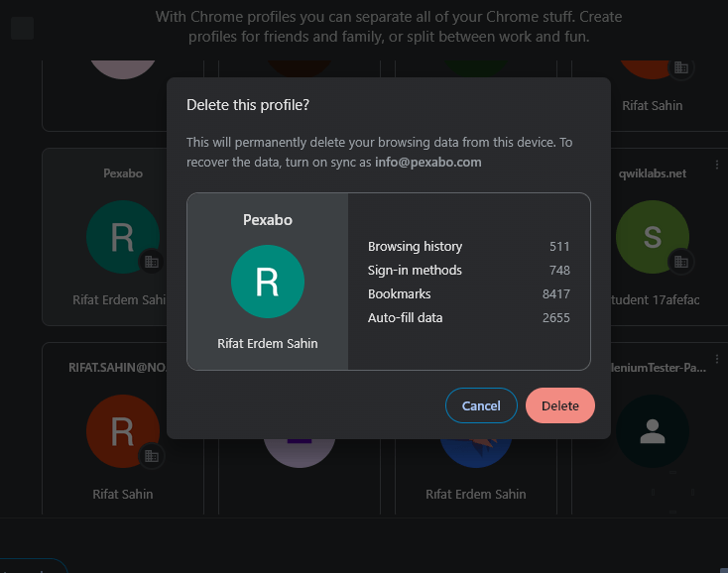Screen dimensions: 728x573
Task: Click Rifat Erdem Sahin name in dialog
Action: coord(268,343)
